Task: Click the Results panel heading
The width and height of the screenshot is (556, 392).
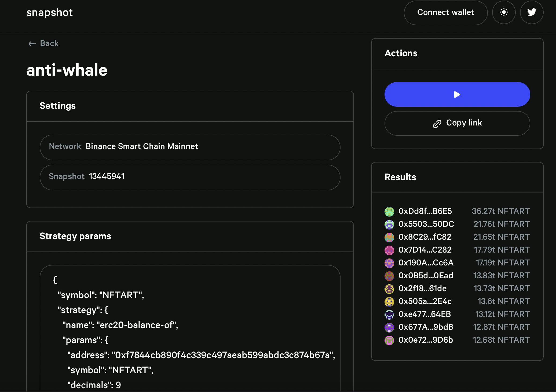Action: (400, 177)
